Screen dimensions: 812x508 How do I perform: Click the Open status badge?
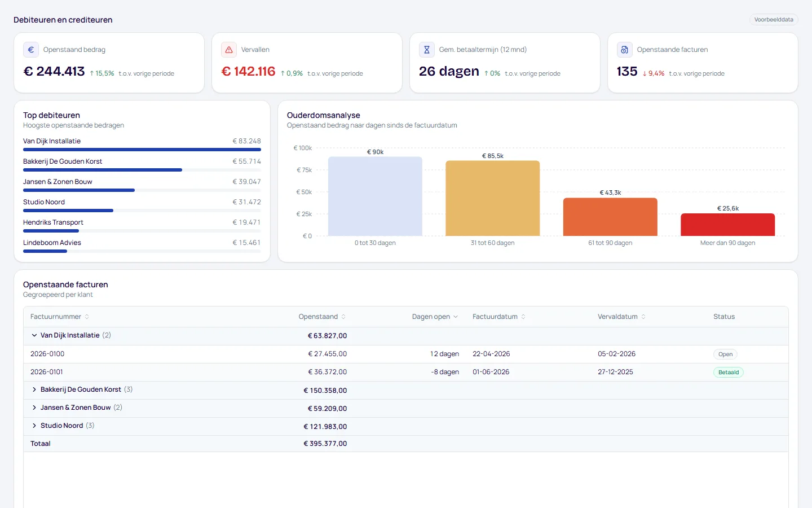coord(725,354)
